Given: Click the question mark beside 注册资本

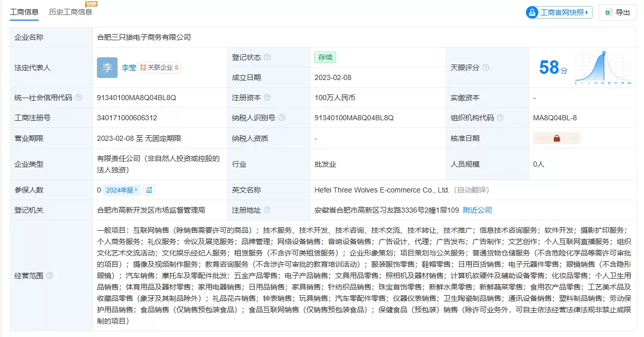Looking at the screenshot, I should pyautogui.click(x=267, y=98).
